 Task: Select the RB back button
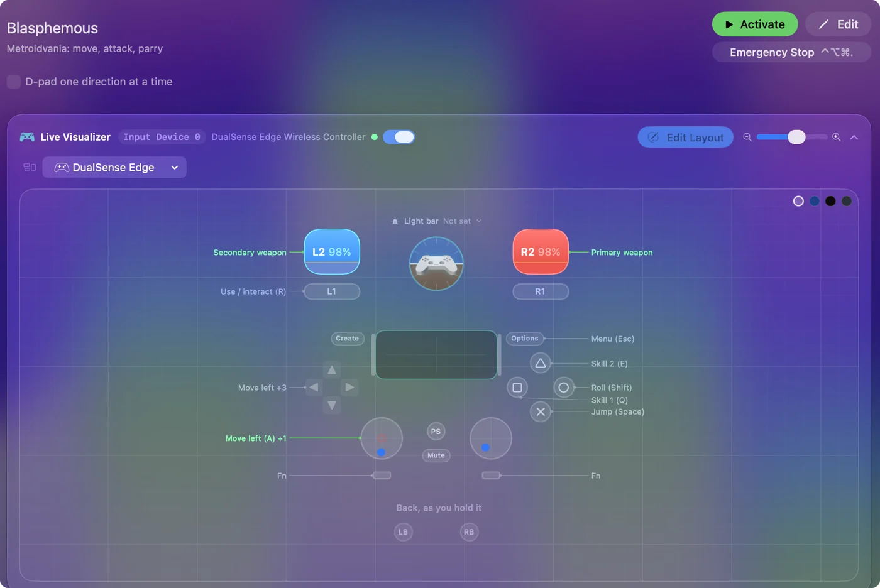469,532
